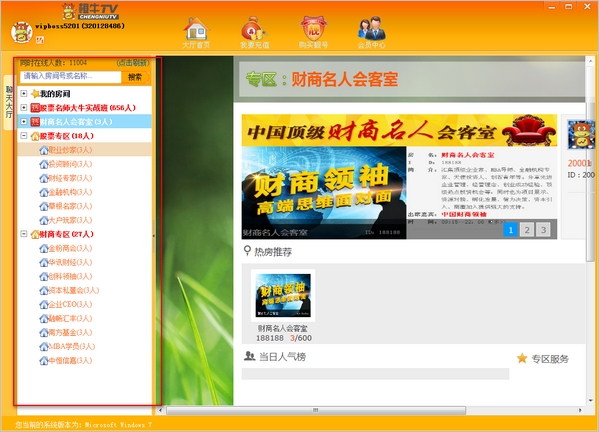
Task: Click the 财商领袖 banner image
Action: click(x=324, y=193)
